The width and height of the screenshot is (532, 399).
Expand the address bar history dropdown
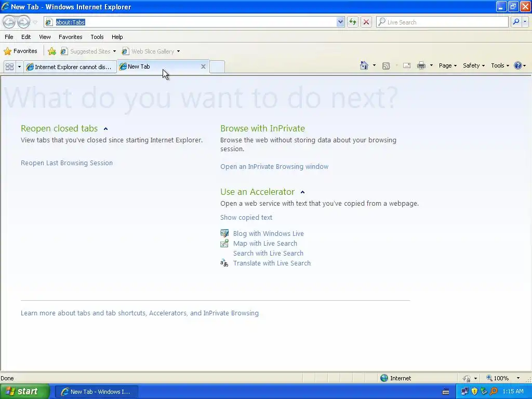tap(340, 22)
